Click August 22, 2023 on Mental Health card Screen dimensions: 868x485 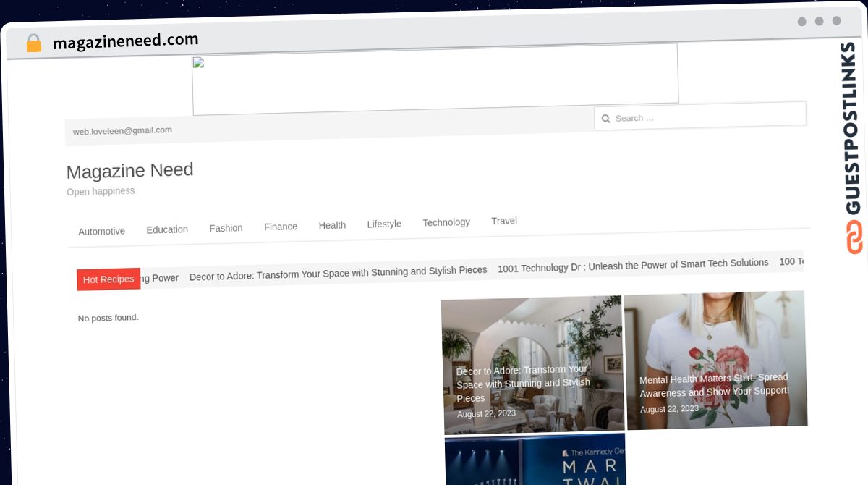(669, 409)
